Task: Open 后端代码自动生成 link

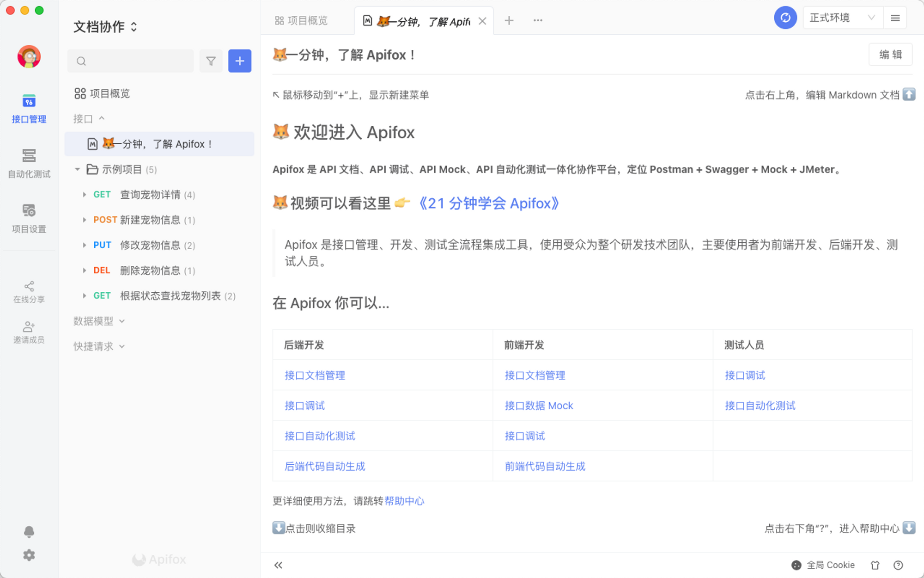Action: click(x=325, y=466)
